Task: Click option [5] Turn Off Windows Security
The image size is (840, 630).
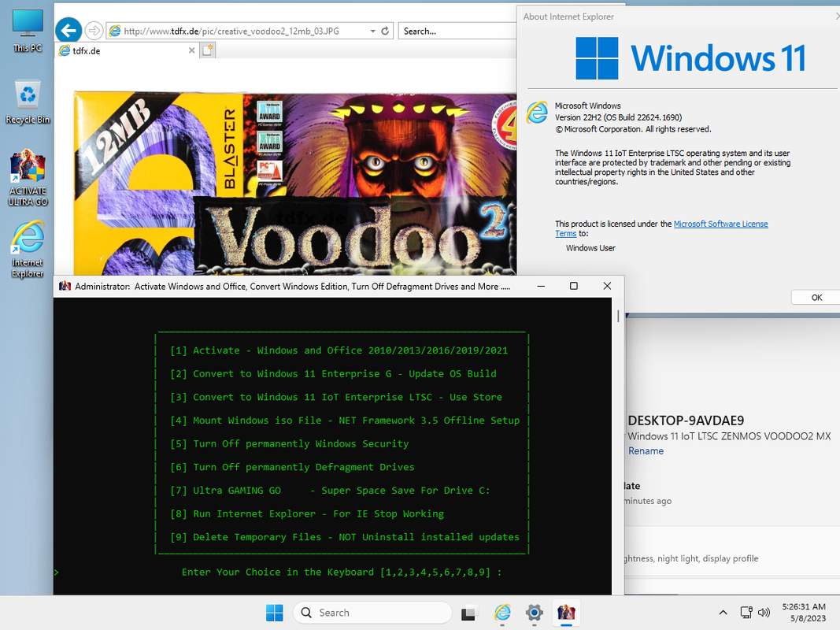Action: [289, 443]
